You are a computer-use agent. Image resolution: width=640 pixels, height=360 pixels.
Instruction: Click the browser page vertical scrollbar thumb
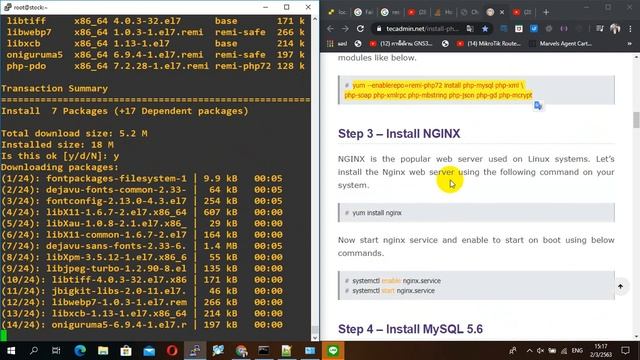(x=636, y=120)
